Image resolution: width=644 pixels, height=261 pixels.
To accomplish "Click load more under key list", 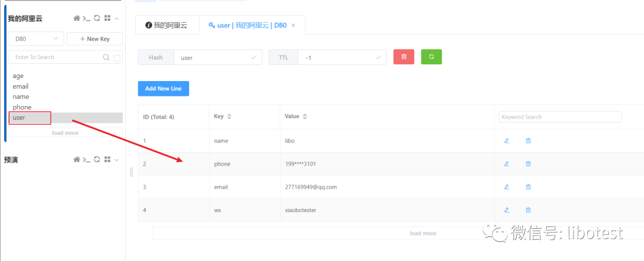I will click(66, 133).
